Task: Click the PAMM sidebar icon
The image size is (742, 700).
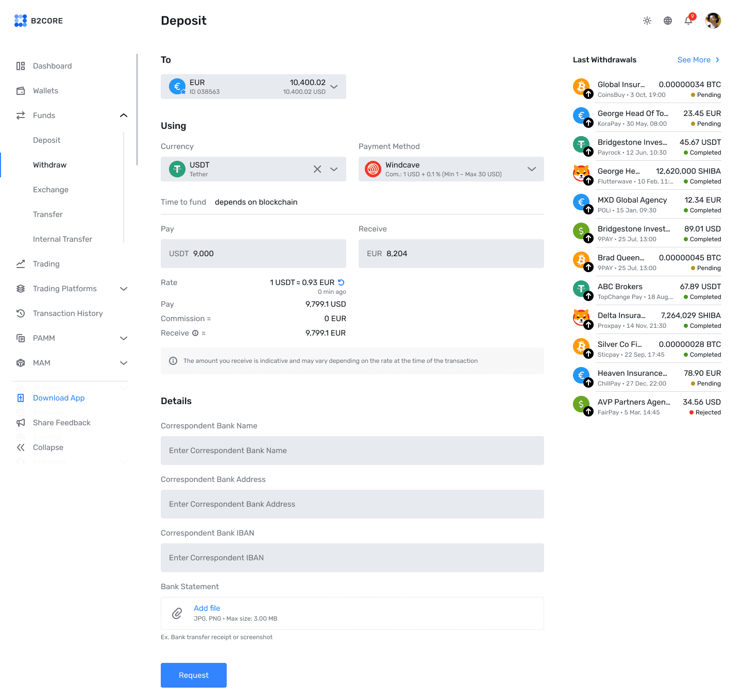Action: [21, 338]
